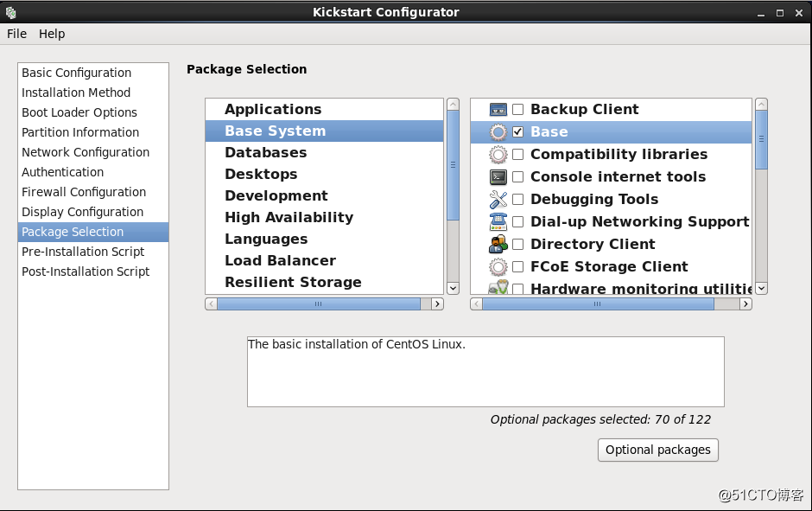Viewport: 812px width, 511px height.
Task: Click the FCoE Storage Client gear icon
Action: [498, 267]
